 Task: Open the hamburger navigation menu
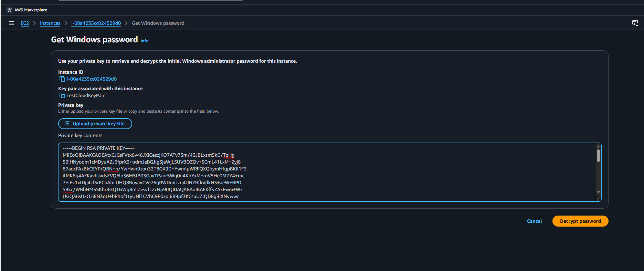point(11,23)
